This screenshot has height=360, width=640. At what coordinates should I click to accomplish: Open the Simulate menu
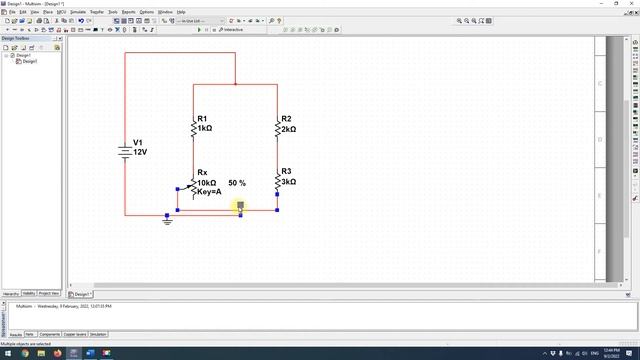(78, 12)
